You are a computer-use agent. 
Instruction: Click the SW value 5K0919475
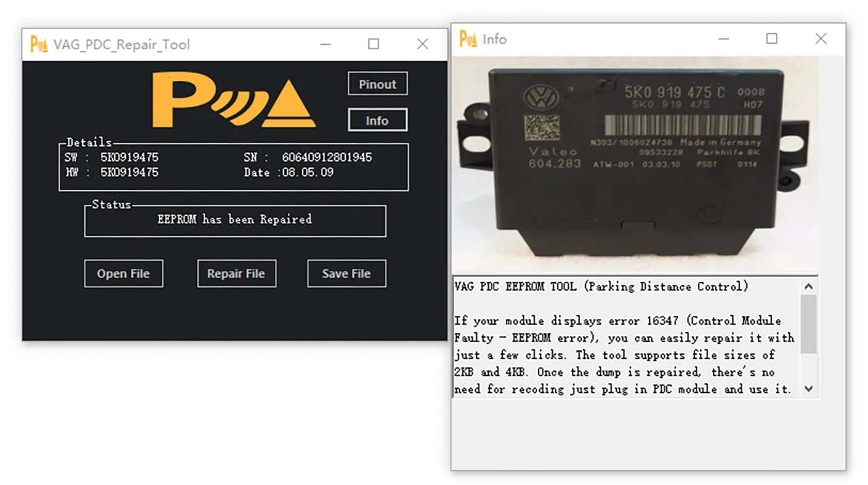(x=130, y=158)
